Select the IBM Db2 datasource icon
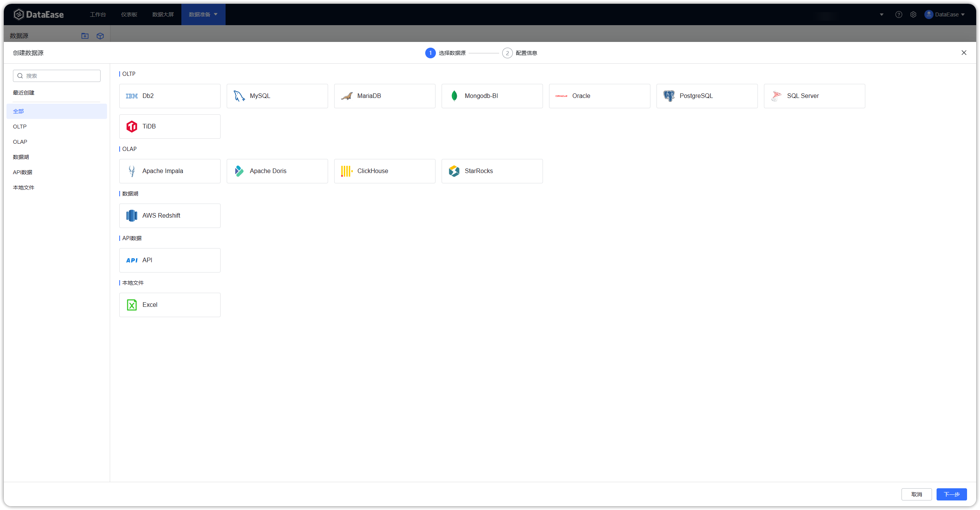Screen dimensions: 980x510 132,96
